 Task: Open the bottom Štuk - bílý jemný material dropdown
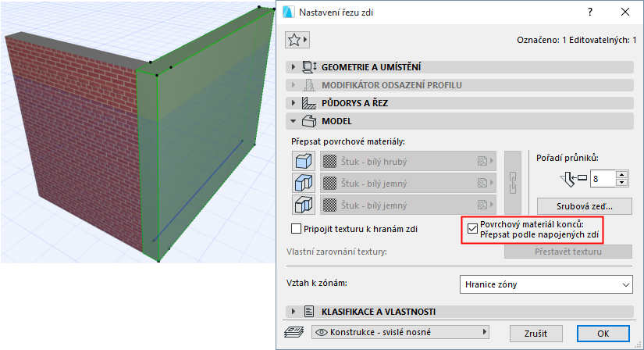pos(407,205)
